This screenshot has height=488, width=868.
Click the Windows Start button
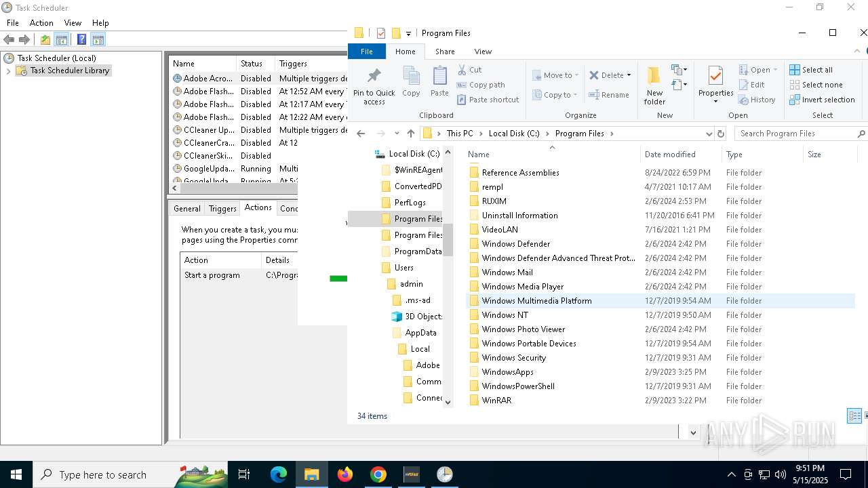[16, 474]
